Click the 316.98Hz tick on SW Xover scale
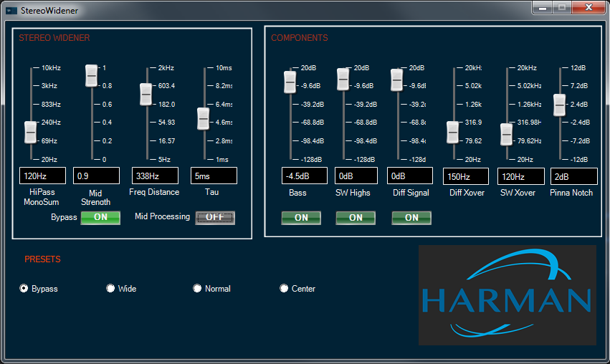 [529, 122]
